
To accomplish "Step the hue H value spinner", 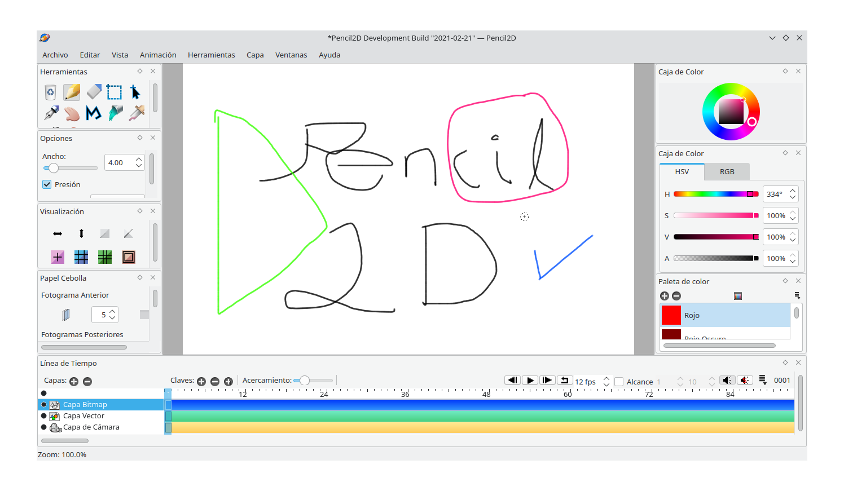I will coord(793,194).
